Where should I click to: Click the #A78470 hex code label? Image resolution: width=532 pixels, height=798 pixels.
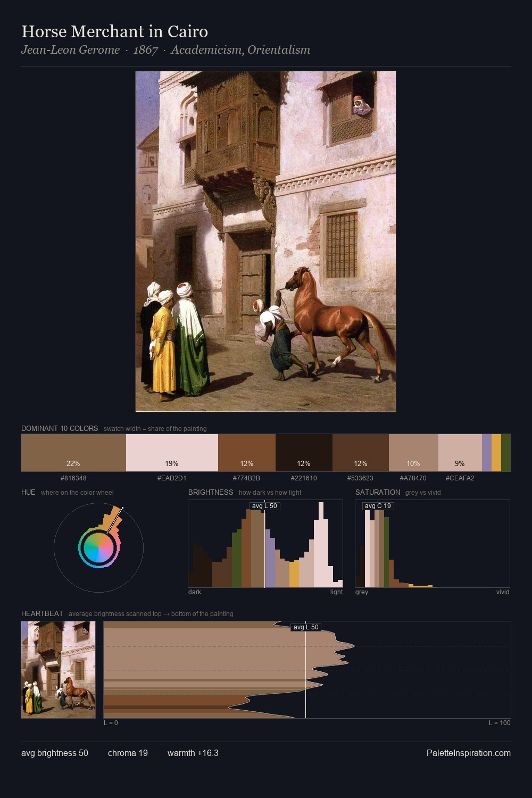[413, 478]
